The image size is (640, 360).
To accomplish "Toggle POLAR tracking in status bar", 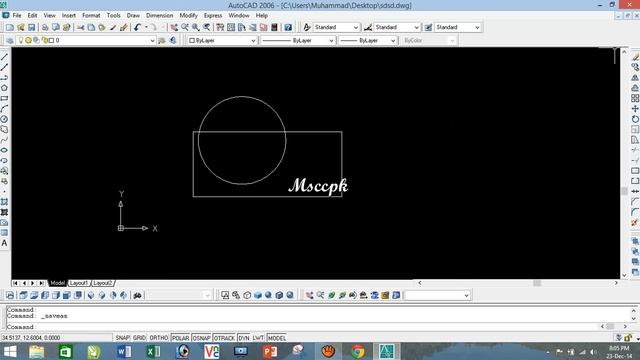I will pos(180,338).
